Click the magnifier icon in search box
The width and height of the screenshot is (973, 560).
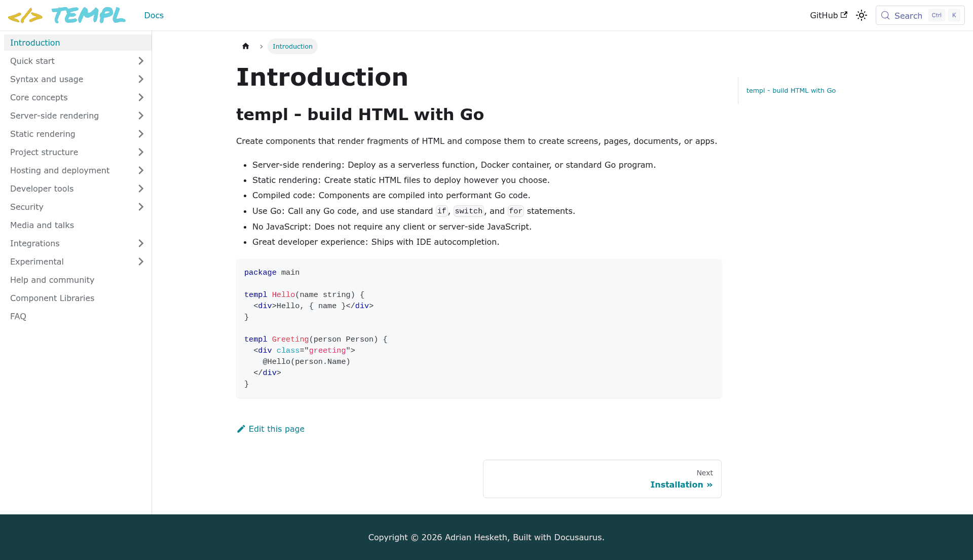click(885, 15)
